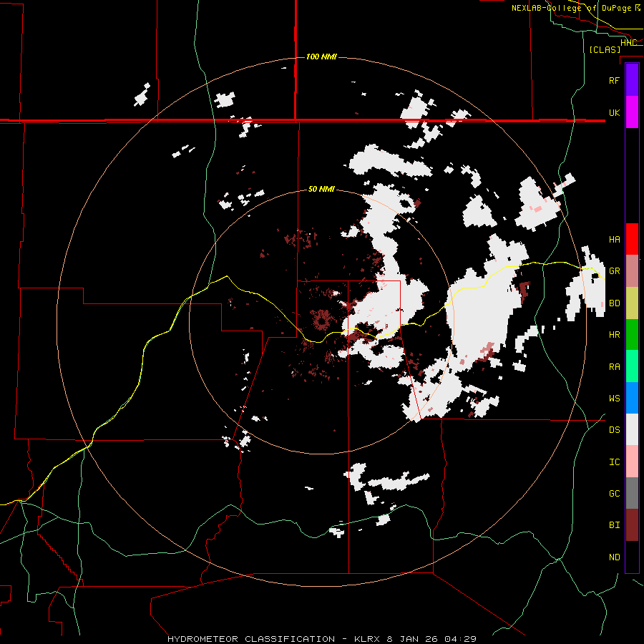Click the DS legend label text
Image resolution: width=644 pixels, height=644 pixels.
614,430
